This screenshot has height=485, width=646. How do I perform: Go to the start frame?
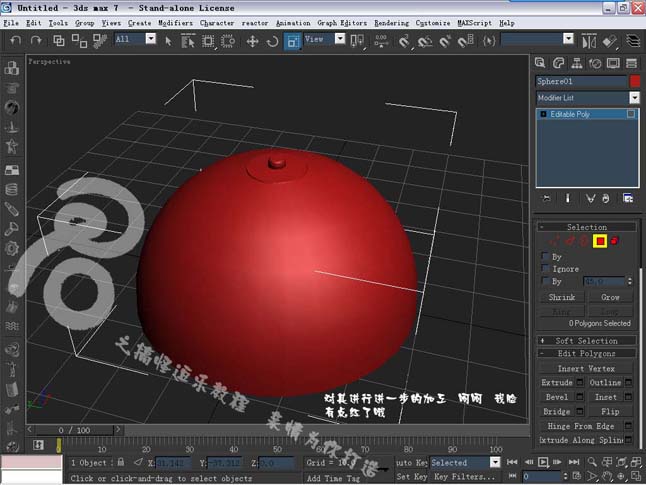512,462
